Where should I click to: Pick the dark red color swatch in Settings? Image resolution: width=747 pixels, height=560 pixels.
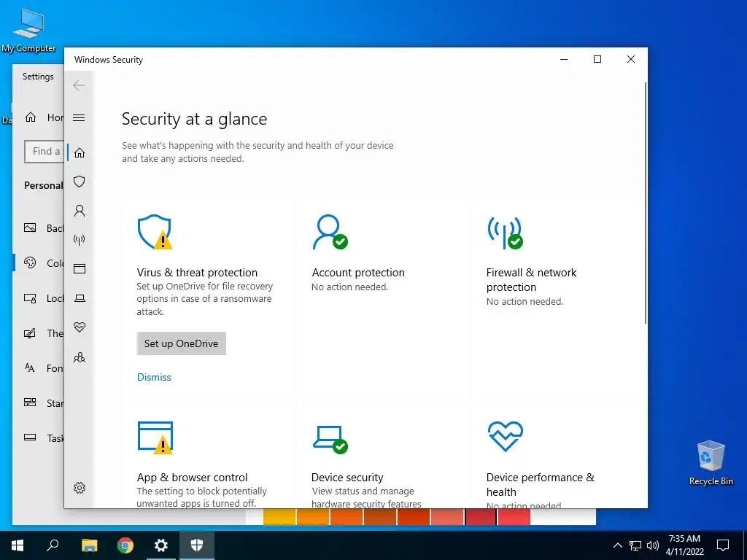tap(480, 517)
